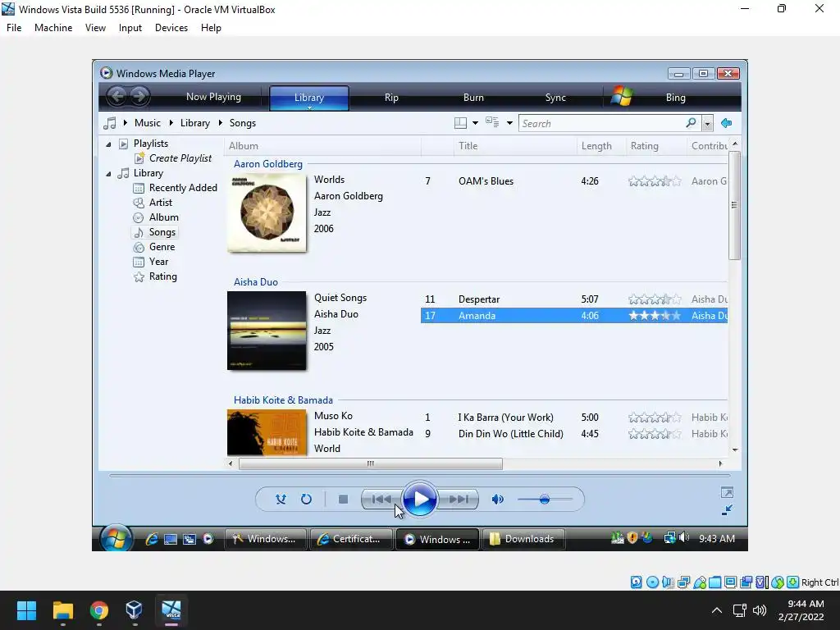This screenshot has height=630, width=840.
Task: Open the Vista Start orb
Action: pyautogui.click(x=116, y=539)
